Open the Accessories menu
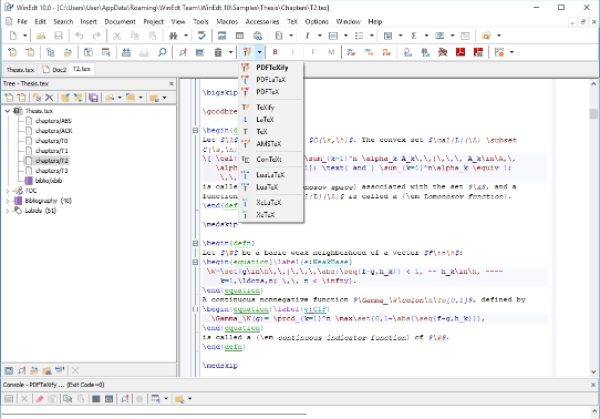The width and height of the screenshot is (600, 419). (x=262, y=22)
